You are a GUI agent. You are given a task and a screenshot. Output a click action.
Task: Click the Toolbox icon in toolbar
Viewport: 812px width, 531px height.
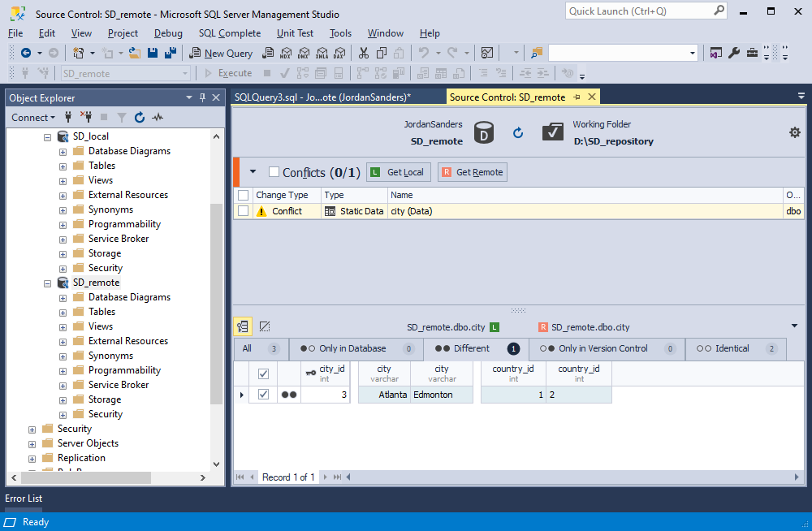[752, 53]
